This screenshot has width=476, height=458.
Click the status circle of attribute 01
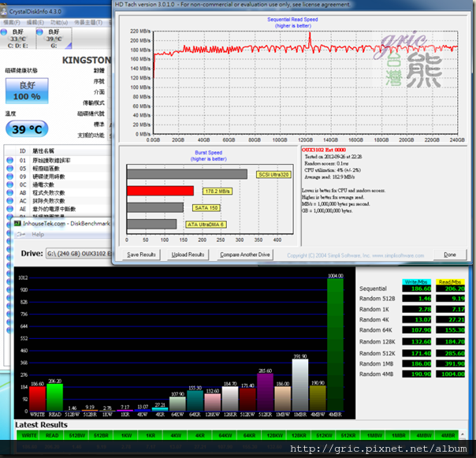pos(9,160)
